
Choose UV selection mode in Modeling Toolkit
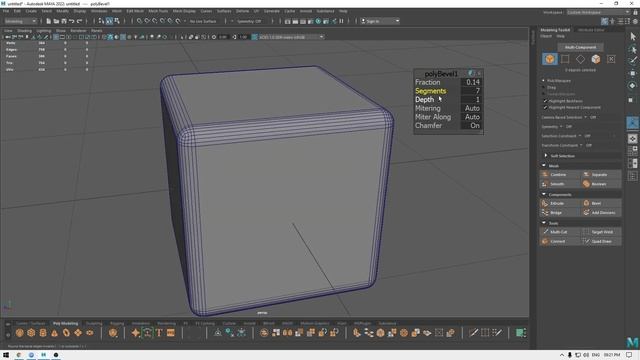click(x=611, y=59)
